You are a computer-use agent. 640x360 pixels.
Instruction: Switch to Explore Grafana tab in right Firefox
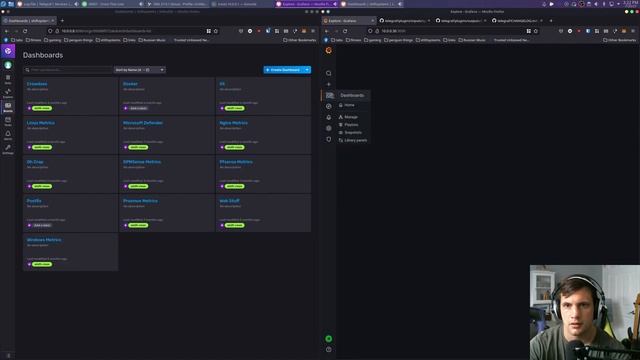click(x=349, y=21)
